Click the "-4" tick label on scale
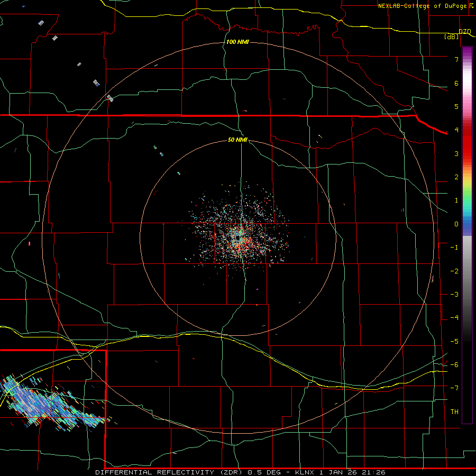This screenshot has width=476, height=476. pos(454,318)
